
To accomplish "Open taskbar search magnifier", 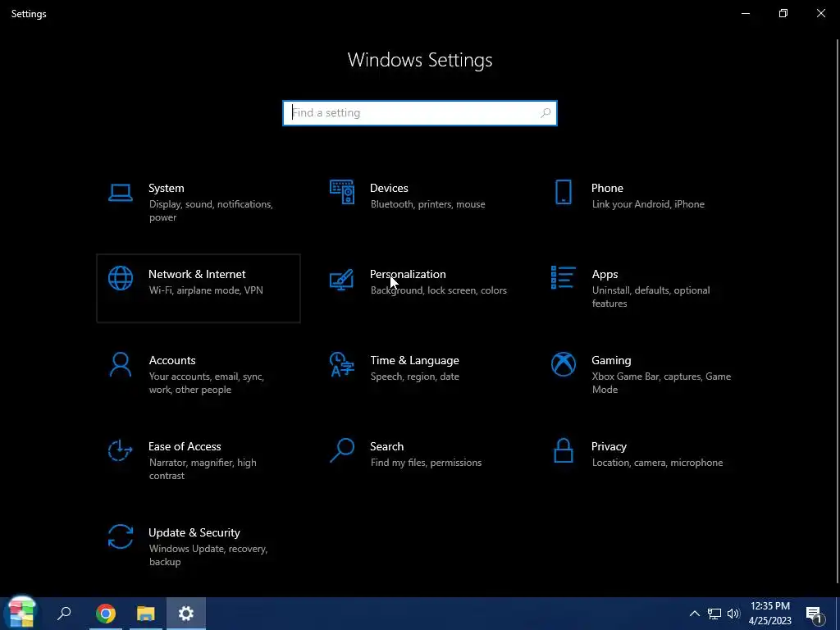I will 64,613.
